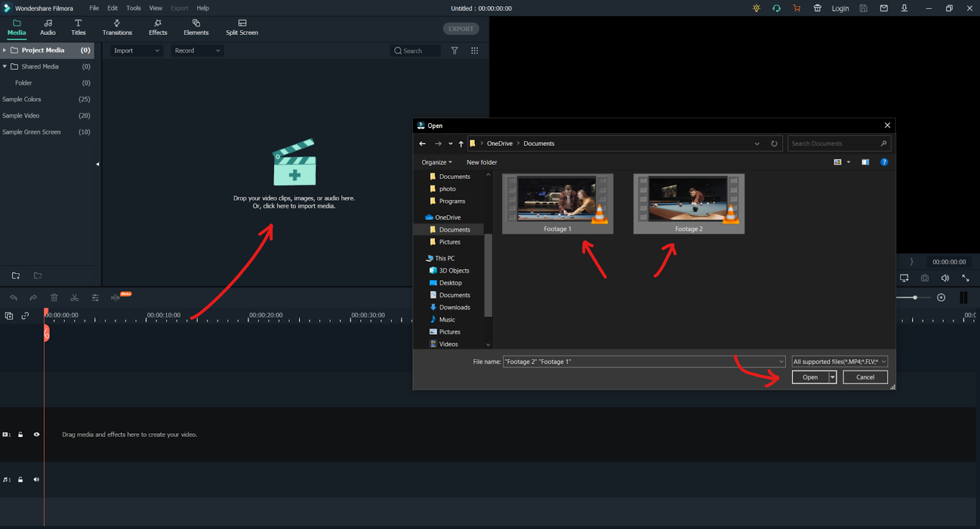Image resolution: width=980 pixels, height=529 pixels.
Task: Click the mail envelope icon
Action: [x=884, y=8]
